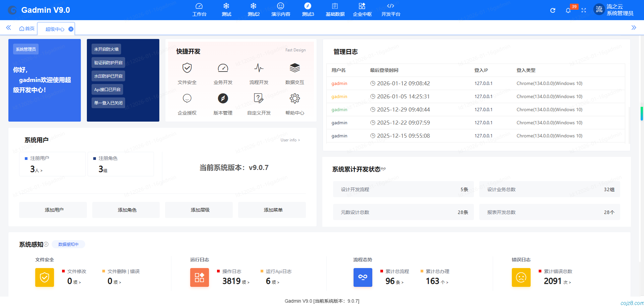Click the refresh icon in header
Image resolution: width=644 pixels, height=306 pixels.
click(x=553, y=10)
